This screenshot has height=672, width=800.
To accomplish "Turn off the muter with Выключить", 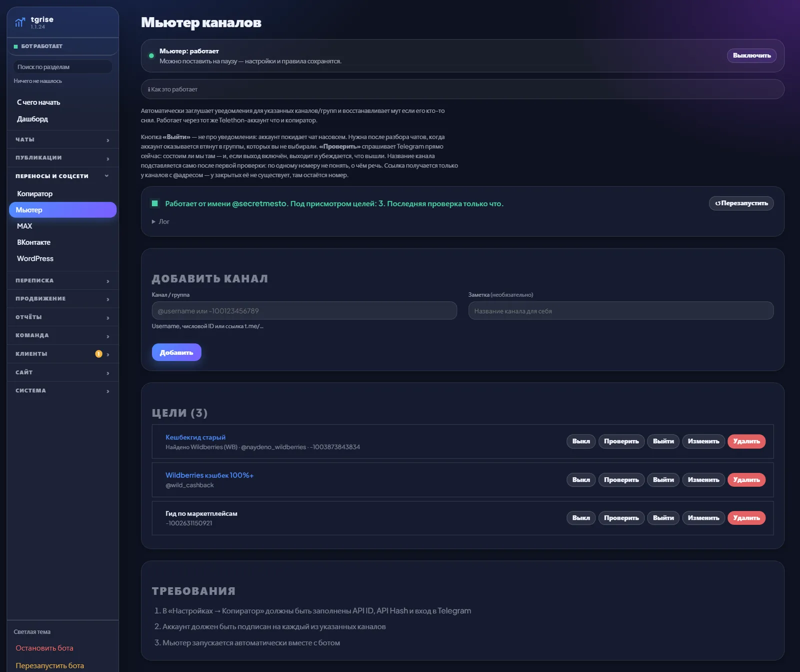I will coord(751,55).
